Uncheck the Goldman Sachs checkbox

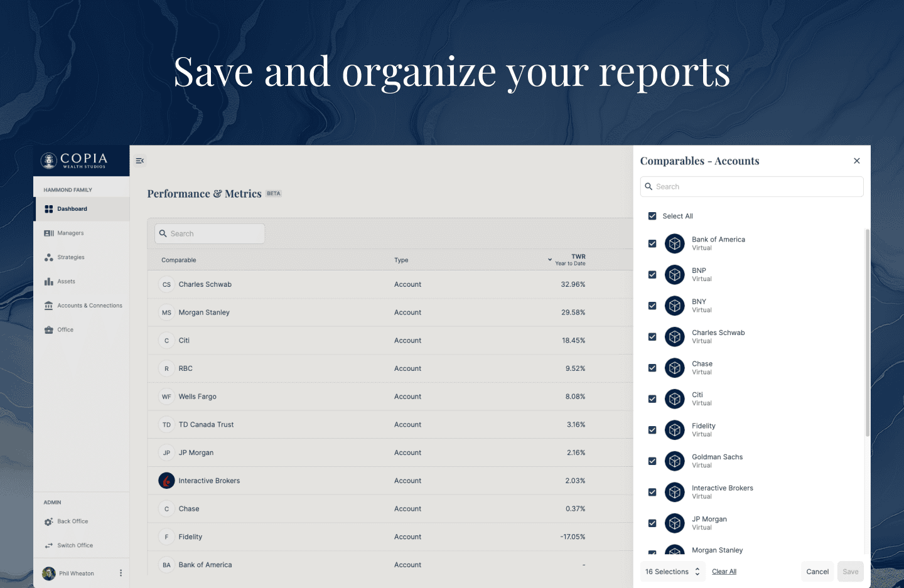click(x=652, y=461)
